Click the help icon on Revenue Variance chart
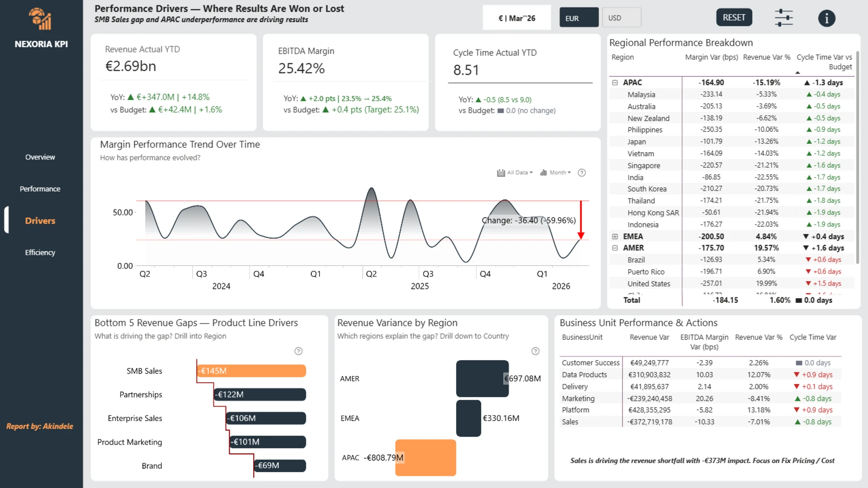Screen dimensions: 868x488 tap(535, 351)
